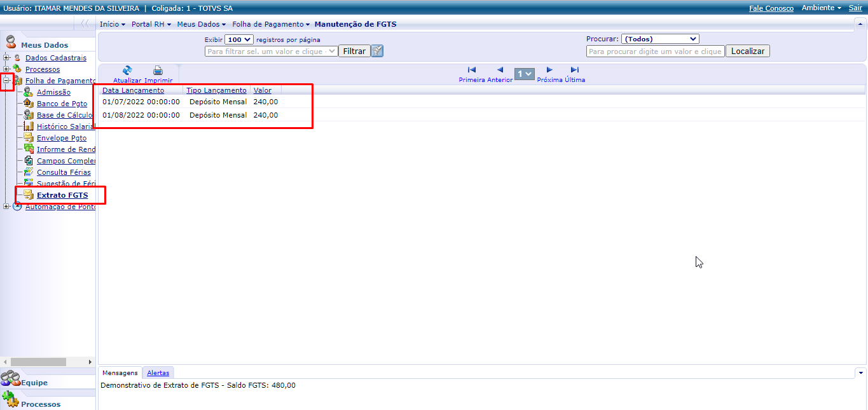Click the Fale Conosco link
The width and height of the screenshot is (868, 410).
tap(771, 8)
